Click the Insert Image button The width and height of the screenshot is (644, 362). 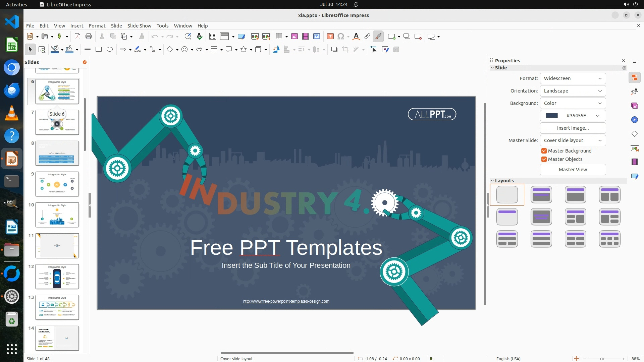(x=573, y=128)
